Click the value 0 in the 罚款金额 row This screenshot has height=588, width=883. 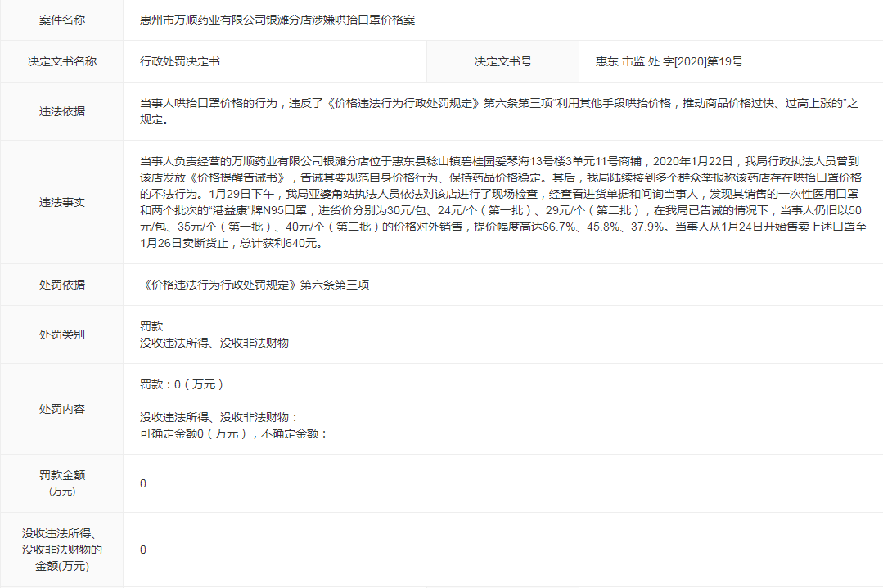(x=143, y=483)
